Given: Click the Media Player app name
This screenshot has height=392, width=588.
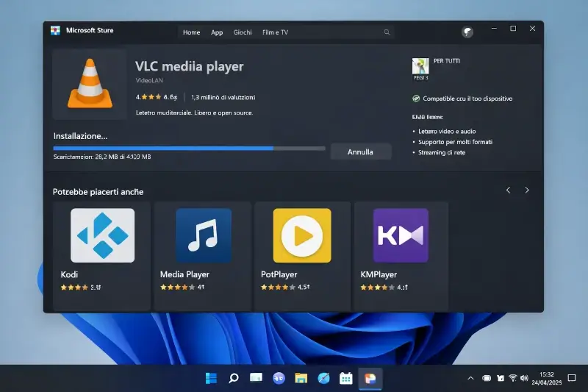Looking at the screenshot, I should coord(185,274).
